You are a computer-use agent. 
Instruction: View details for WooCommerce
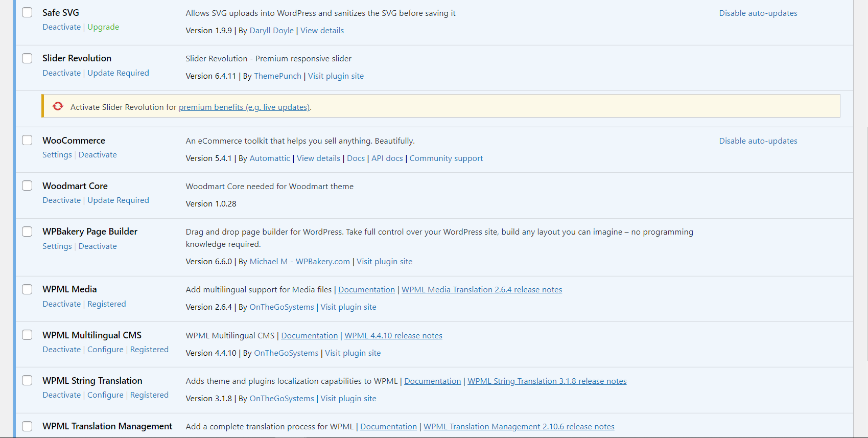pos(318,158)
